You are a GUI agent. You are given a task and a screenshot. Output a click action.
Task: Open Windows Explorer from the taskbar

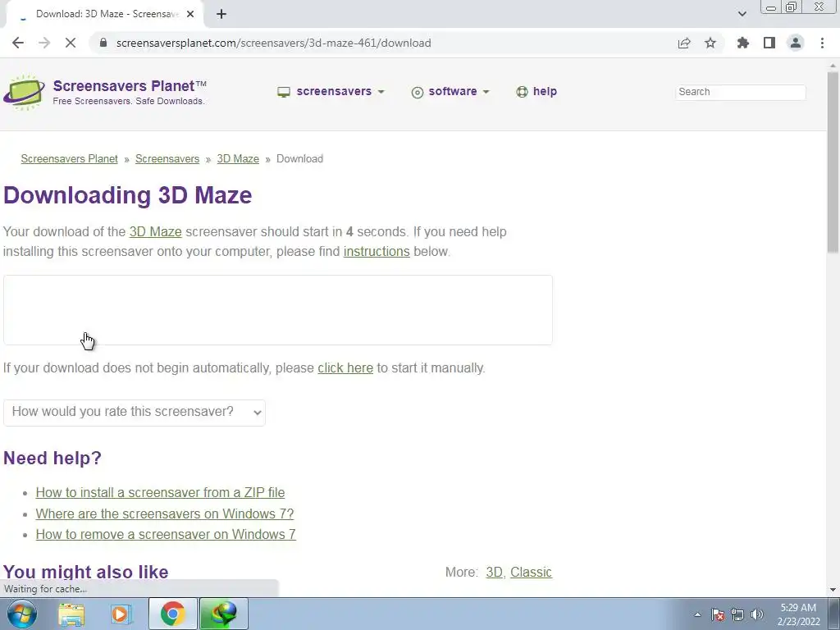[71, 614]
